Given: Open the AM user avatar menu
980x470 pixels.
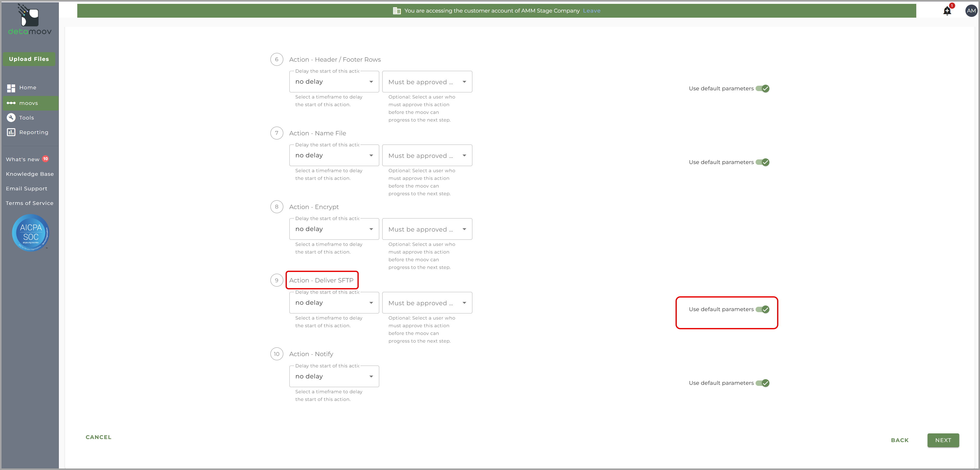Looking at the screenshot, I should (x=971, y=11).
